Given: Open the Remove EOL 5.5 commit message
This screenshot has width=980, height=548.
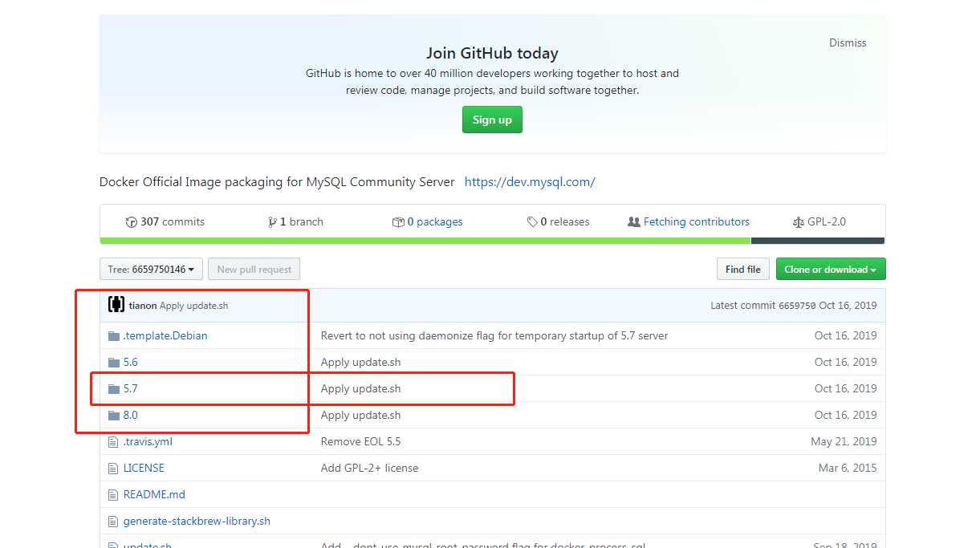Looking at the screenshot, I should [x=361, y=441].
